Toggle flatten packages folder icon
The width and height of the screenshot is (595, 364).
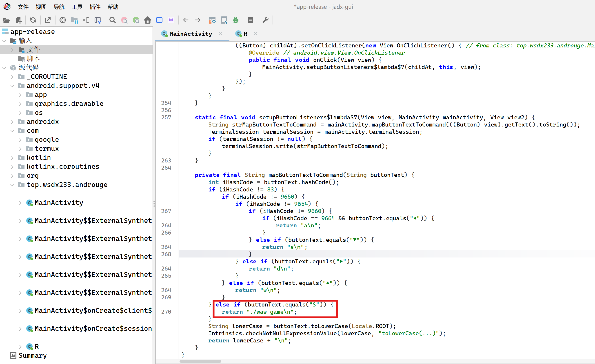click(74, 20)
